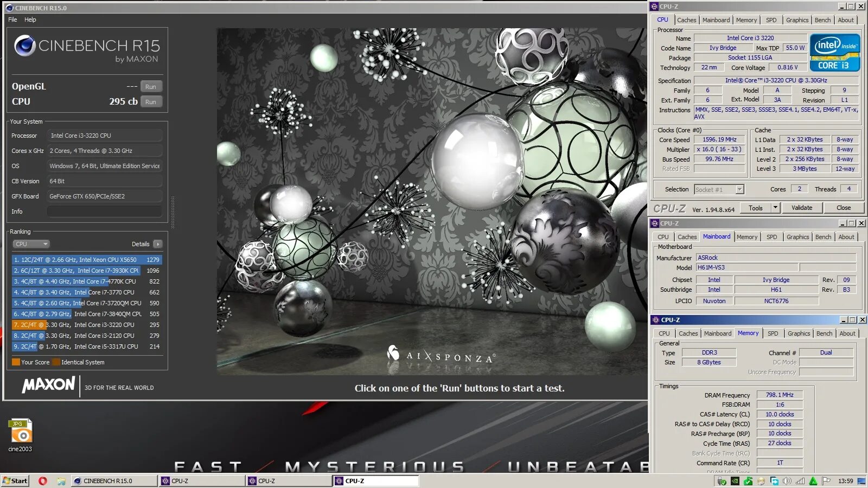
Task: Click the Opera browser quick launch icon
Action: (x=43, y=481)
